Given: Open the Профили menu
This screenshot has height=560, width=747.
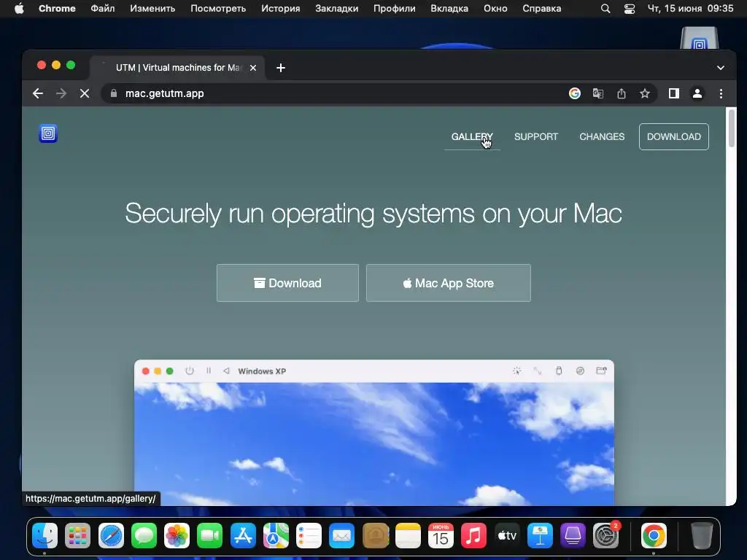Looking at the screenshot, I should click(x=395, y=9).
